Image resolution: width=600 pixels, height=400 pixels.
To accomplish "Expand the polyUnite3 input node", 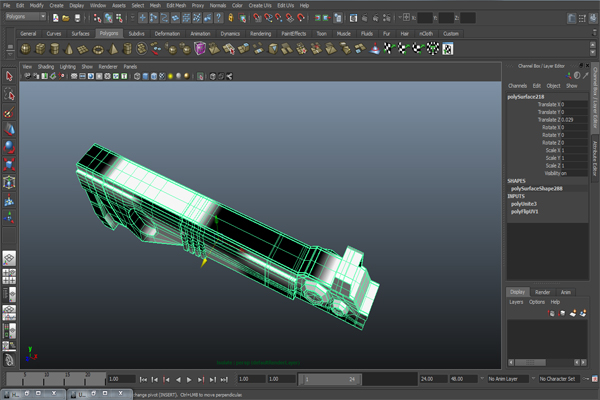I will 523,204.
